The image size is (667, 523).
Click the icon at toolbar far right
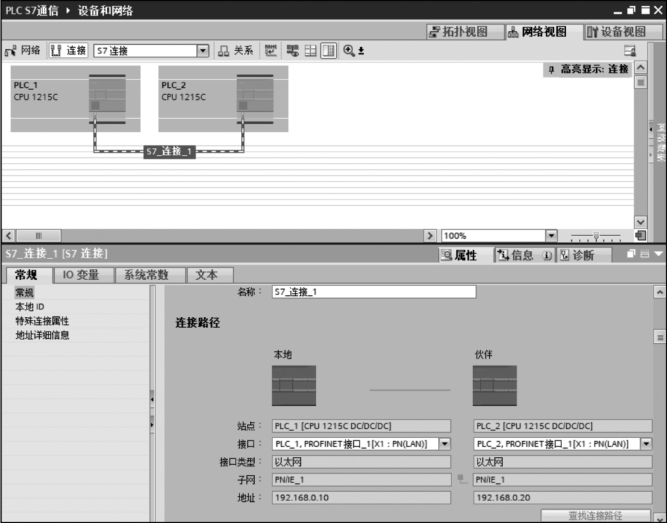point(630,51)
